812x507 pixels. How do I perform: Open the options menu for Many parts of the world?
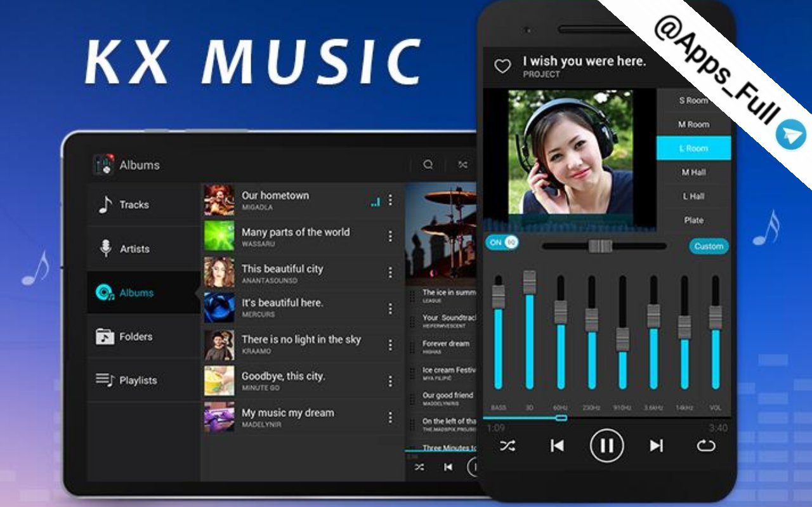point(390,236)
